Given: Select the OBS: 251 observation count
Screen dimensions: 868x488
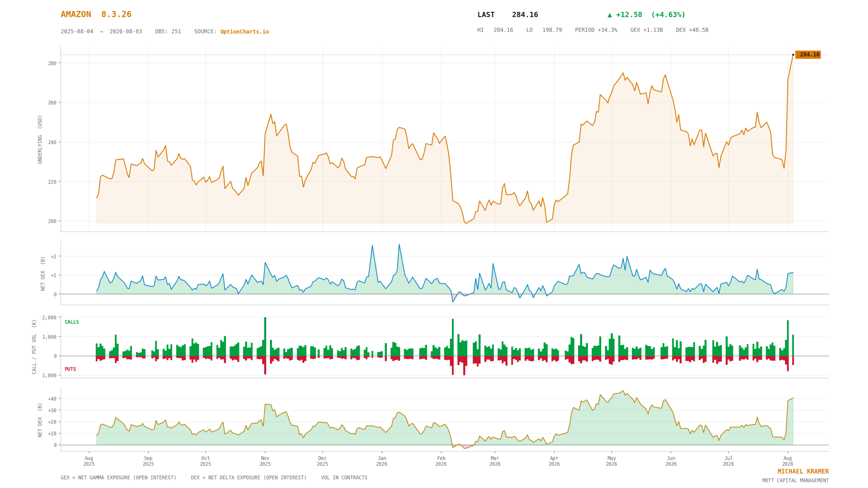Looking at the screenshot, I should click(168, 32).
